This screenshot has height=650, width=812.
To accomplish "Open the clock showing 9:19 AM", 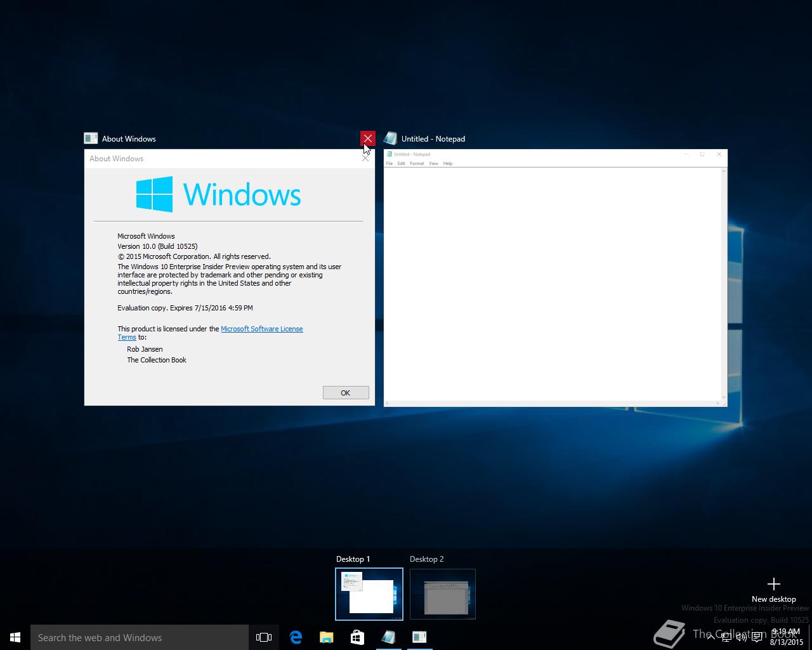I will (x=787, y=637).
